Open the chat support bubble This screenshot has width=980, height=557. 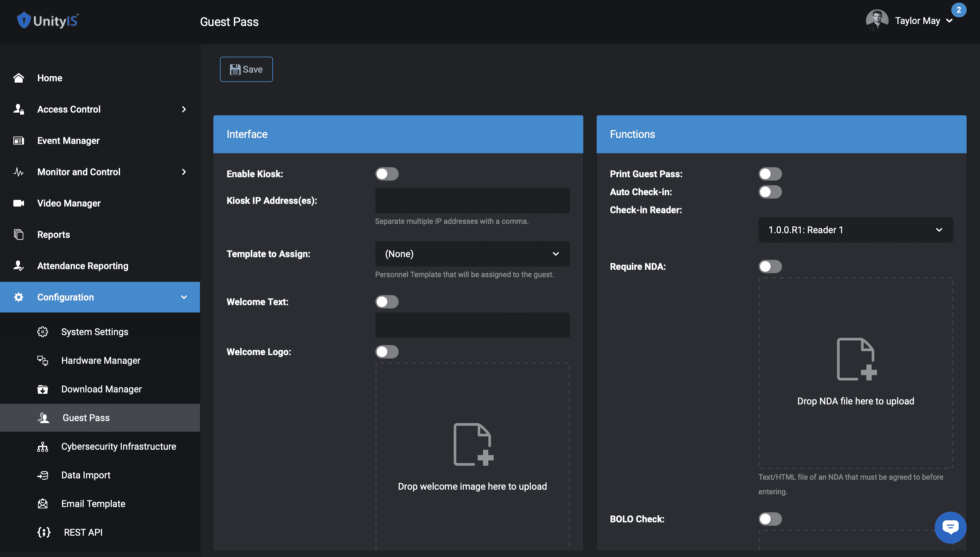pos(950,528)
